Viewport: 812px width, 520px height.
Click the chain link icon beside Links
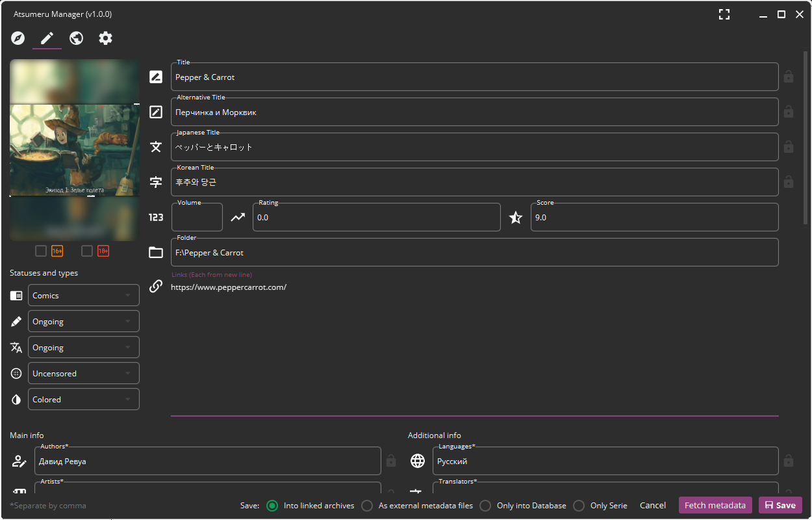click(156, 286)
